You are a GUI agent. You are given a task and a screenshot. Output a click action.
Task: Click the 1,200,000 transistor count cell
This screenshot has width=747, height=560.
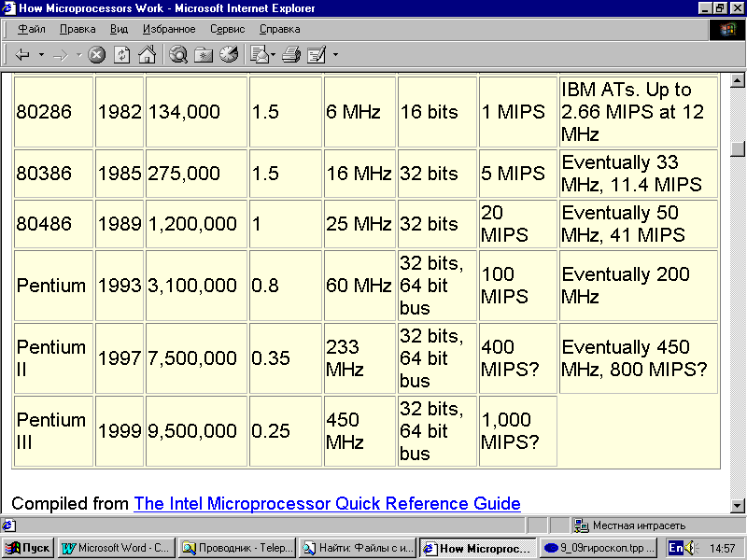click(x=196, y=224)
